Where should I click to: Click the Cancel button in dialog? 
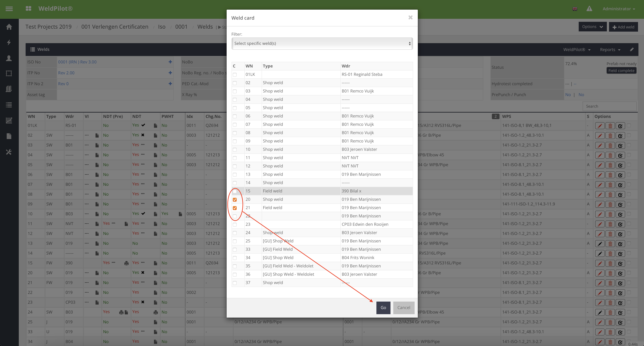pyautogui.click(x=404, y=308)
